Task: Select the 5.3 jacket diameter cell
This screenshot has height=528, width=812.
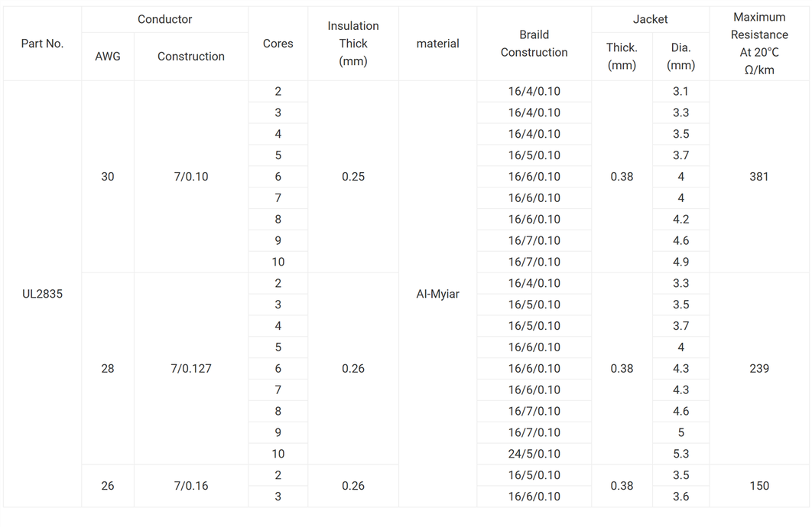Action: pos(680,454)
